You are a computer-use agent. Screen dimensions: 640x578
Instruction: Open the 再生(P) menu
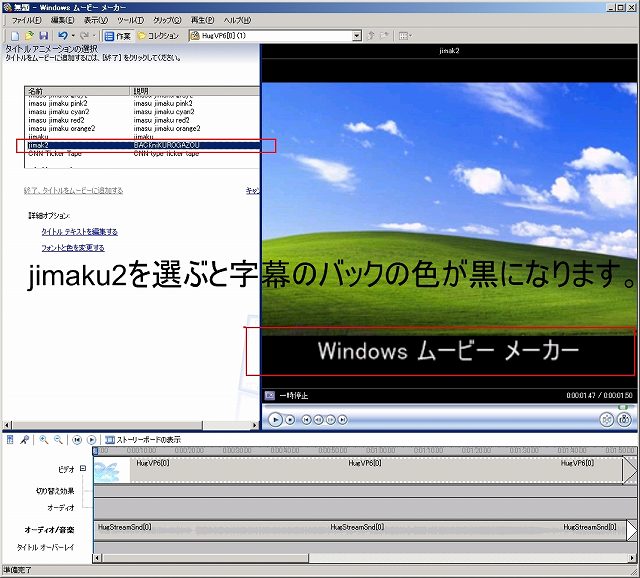(x=202, y=20)
